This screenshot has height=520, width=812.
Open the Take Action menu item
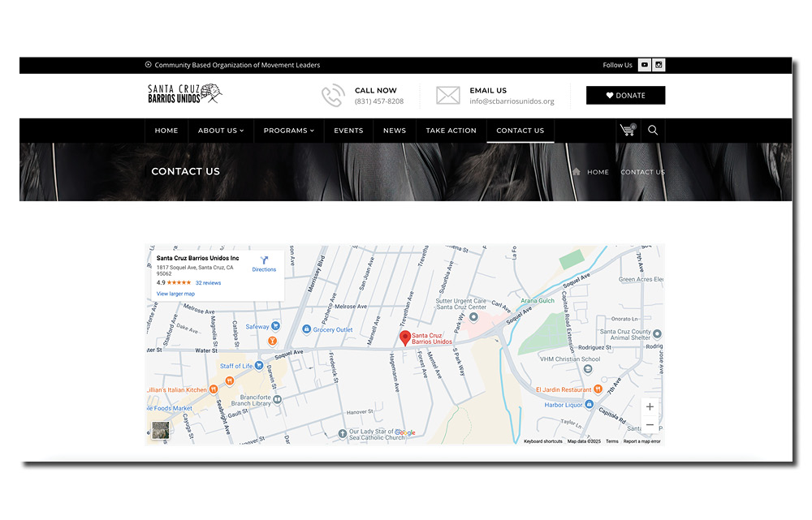(x=451, y=131)
